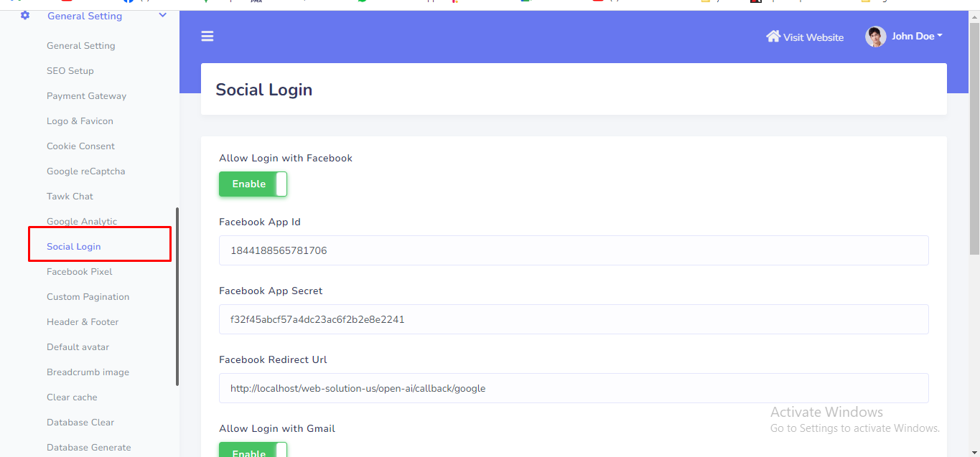Click John Doe's profile avatar
Viewport: 980px width, 457px height.
coord(875,37)
